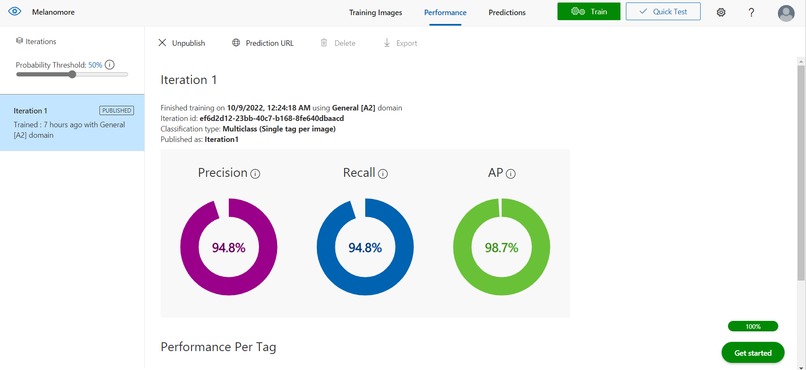This screenshot has height=370, width=806.
Task: Select Iteration 1 in the sidebar
Action: [x=72, y=122]
